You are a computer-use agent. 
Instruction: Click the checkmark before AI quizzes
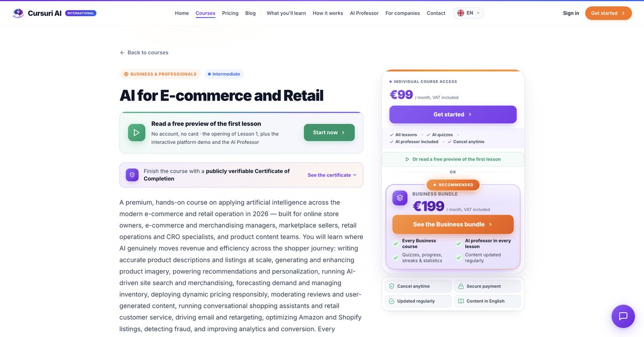(428, 135)
